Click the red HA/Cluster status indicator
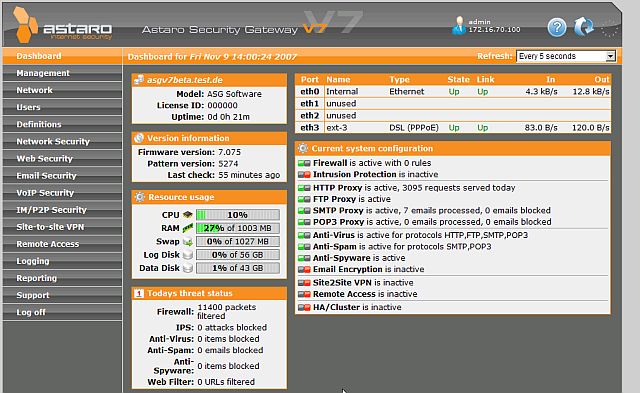This screenshot has width=640, height=393. tap(304, 307)
